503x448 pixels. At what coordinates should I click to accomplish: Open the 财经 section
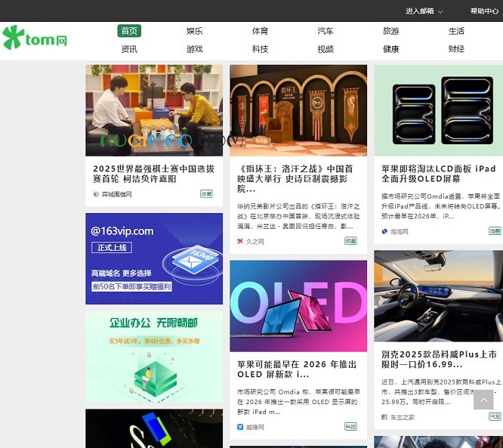click(456, 49)
